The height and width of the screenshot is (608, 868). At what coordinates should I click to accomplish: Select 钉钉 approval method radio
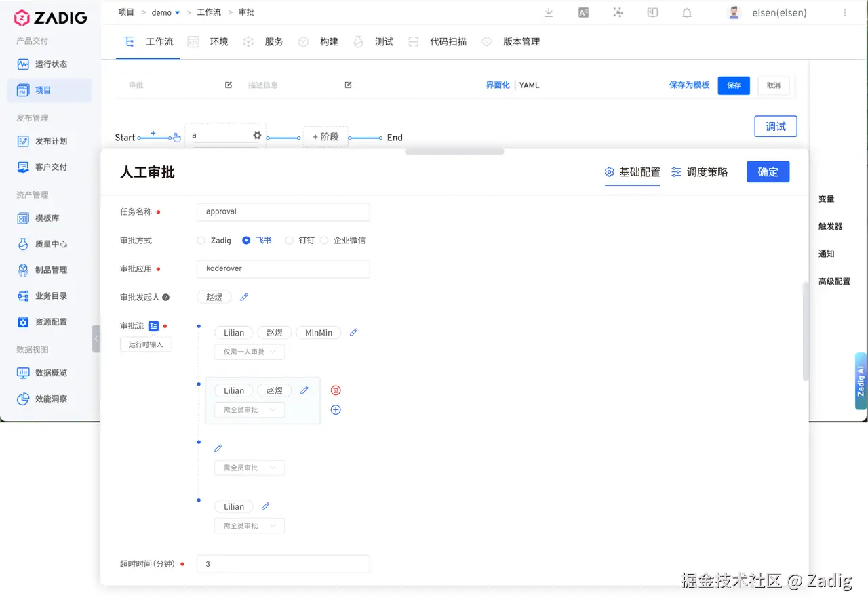point(289,240)
